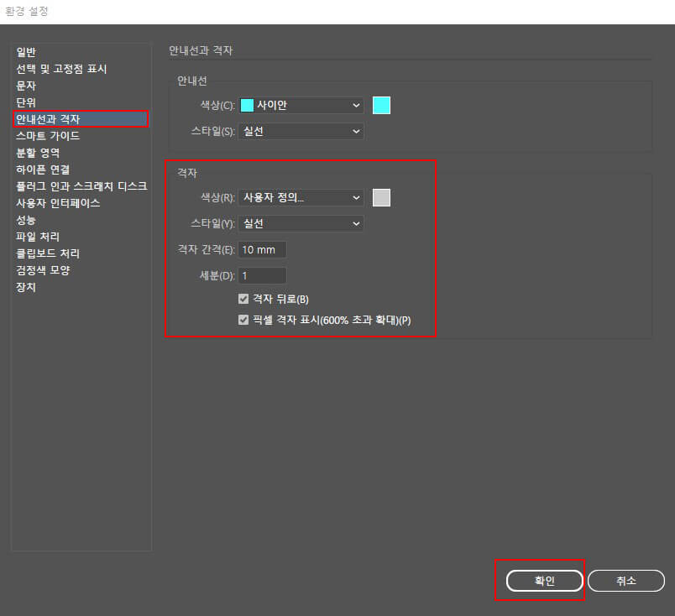Click the 확인 button
Screen dimensions: 675x616
(x=545, y=581)
